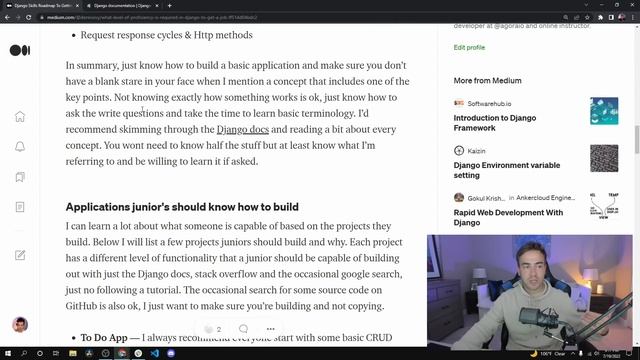Go back with the browser back arrow

[x=7, y=18]
